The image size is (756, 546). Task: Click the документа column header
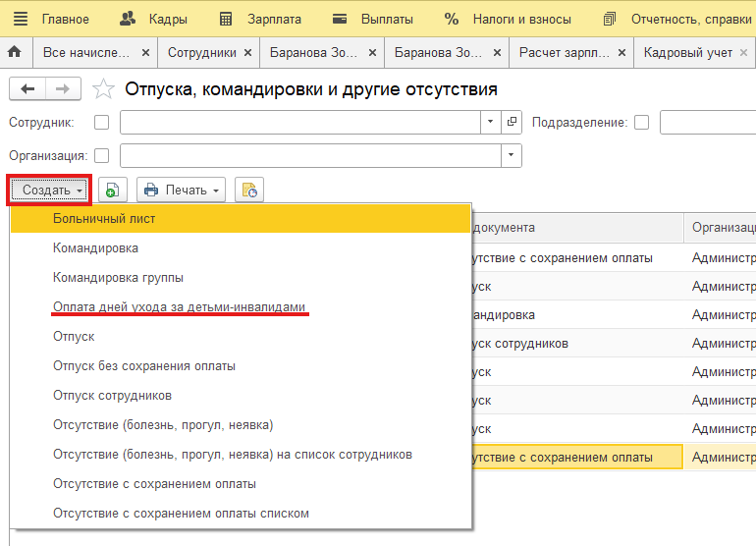pos(577,227)
